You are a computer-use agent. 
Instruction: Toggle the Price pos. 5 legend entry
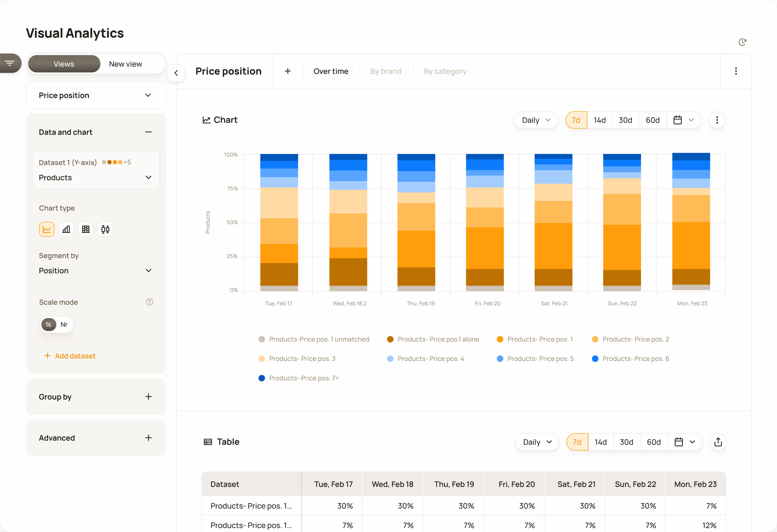click(535, 358)
